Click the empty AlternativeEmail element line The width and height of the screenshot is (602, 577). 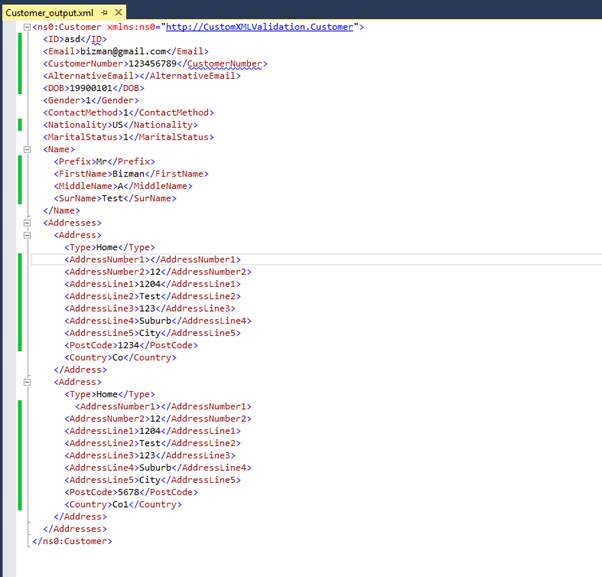[x=142, y=76]
